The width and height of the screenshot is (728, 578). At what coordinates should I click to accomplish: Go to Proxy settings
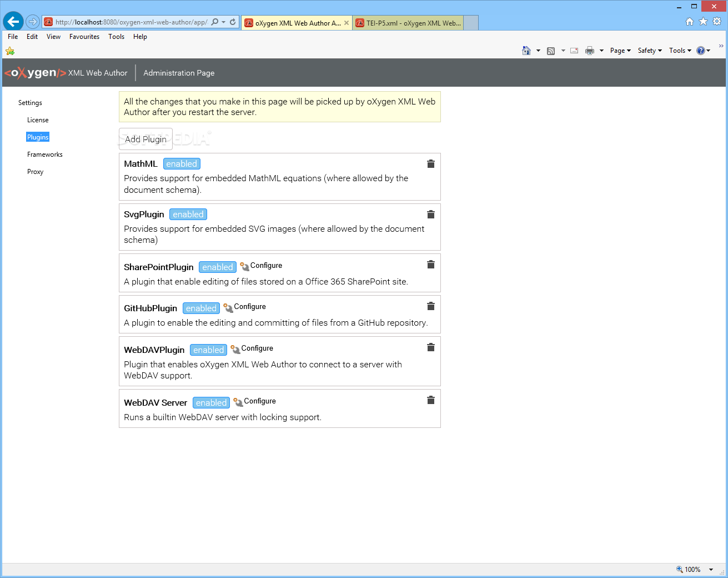pyautogui.click(x=36, y=172)
